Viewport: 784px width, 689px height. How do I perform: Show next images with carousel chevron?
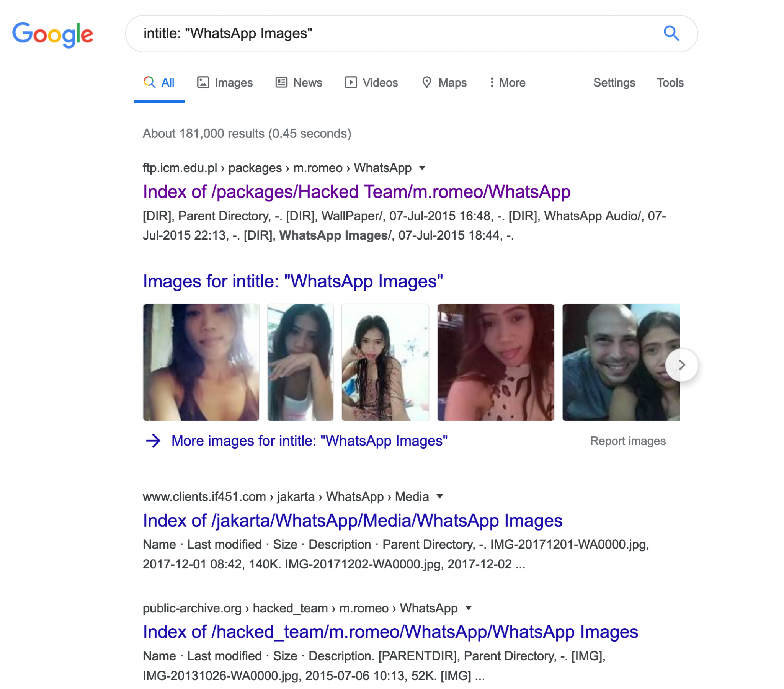pos(681,365)
